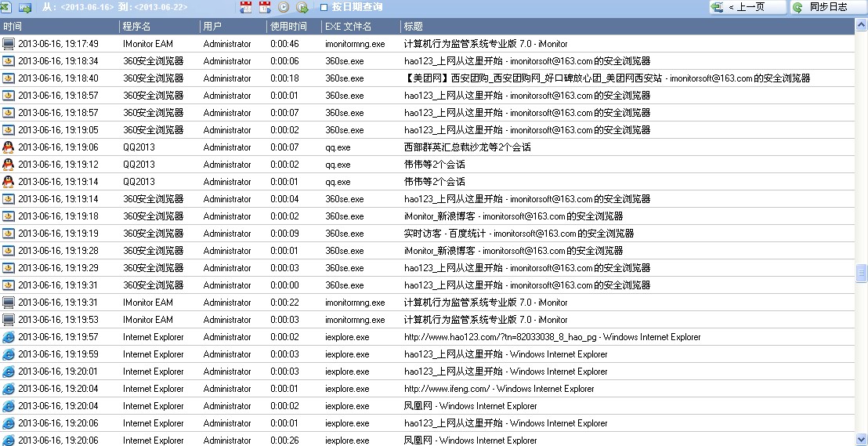868x446 pixels.
Task: Sync logs with the 同步日志 button
Action: (828, 7)
